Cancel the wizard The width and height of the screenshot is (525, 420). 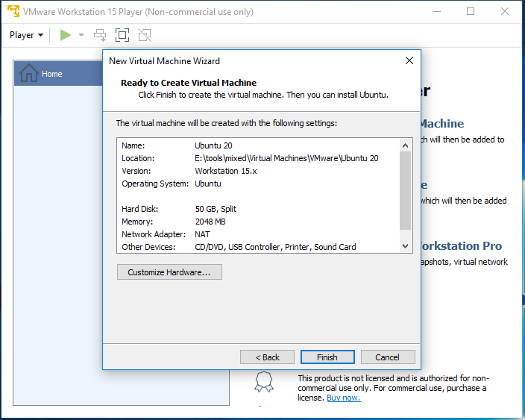click(x=388, y=357)
